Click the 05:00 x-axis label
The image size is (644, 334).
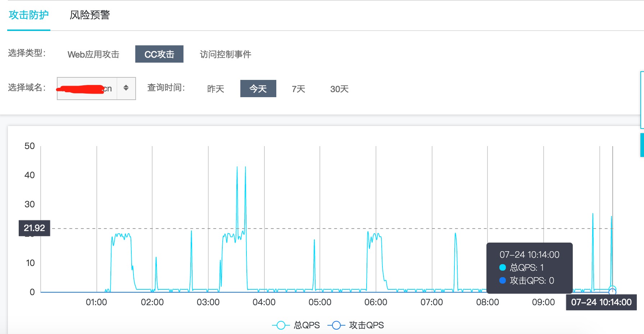[320, 302]
